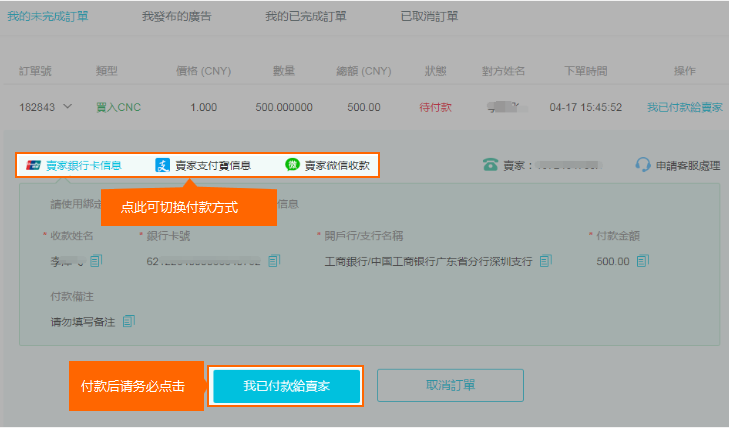Open the 我的未完成訂單 tab
Viewport: 729px width, 428px height.
48,16
